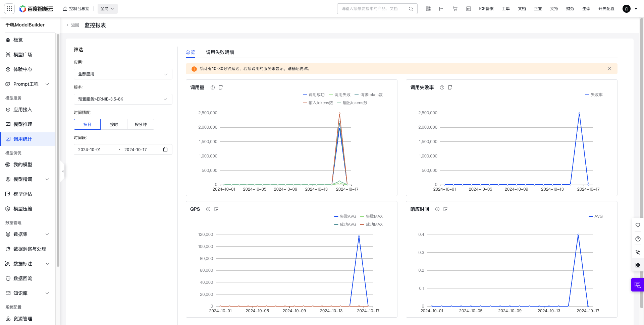Open the apps grid menu icon

(9, 9)
